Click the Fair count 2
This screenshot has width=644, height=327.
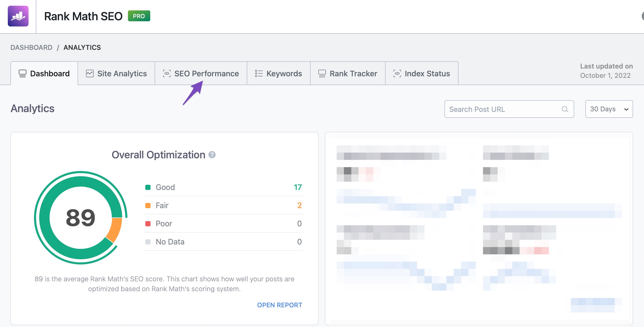point(299,205)
